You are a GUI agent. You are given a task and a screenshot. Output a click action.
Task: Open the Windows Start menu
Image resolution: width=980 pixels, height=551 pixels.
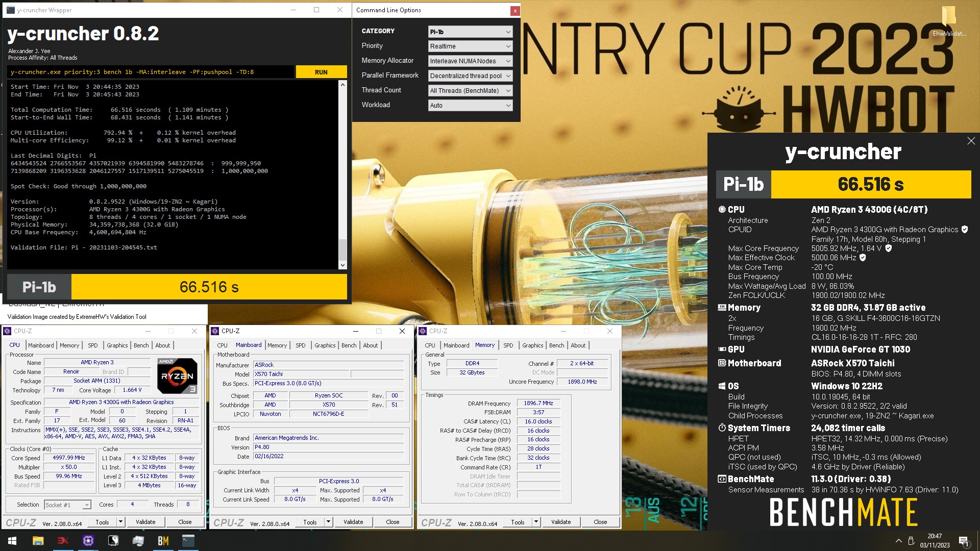[x=12, y=541]
